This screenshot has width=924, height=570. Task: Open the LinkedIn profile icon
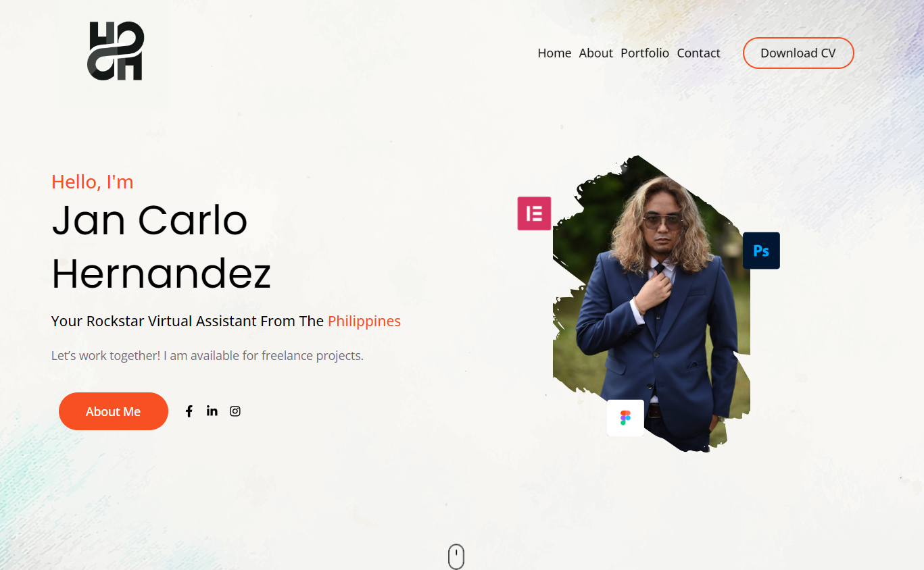212,411
